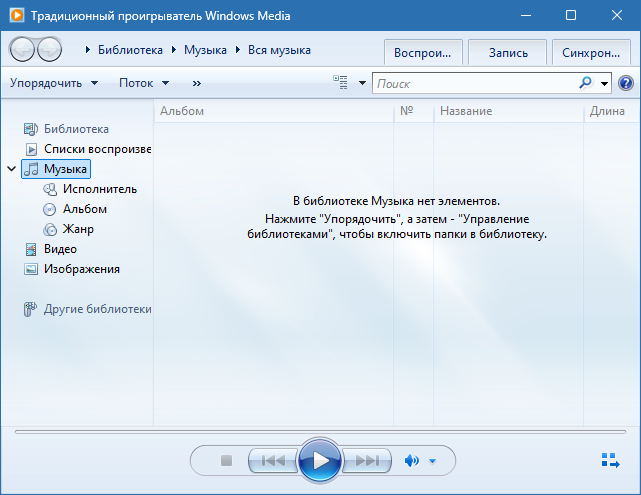The width and height of the screenshot is (641, 495).
Task: Click the Жанр genre icon
Action: pos(50,229)
